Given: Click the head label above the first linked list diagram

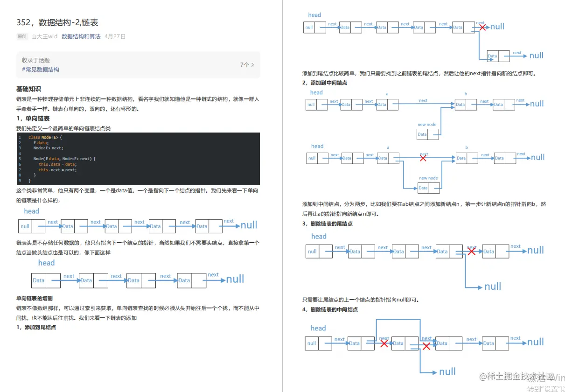Looking at the screenshot, I should [x=31, y=211].
